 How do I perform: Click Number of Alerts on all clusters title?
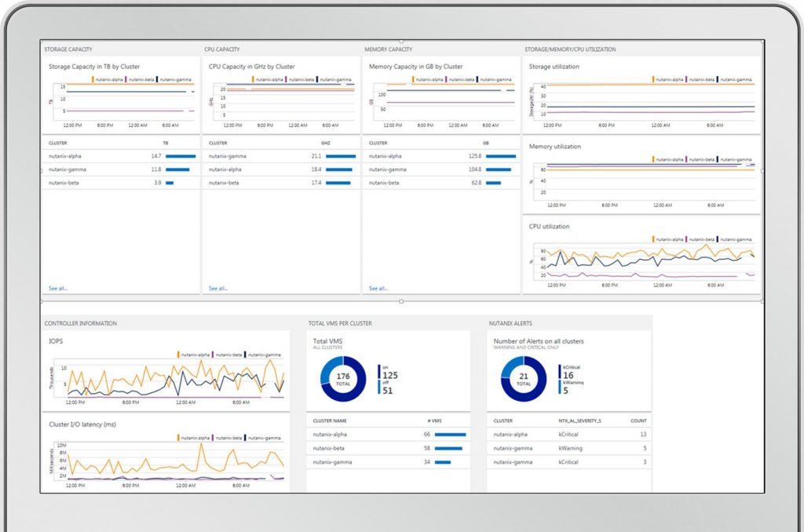[539, 341]
